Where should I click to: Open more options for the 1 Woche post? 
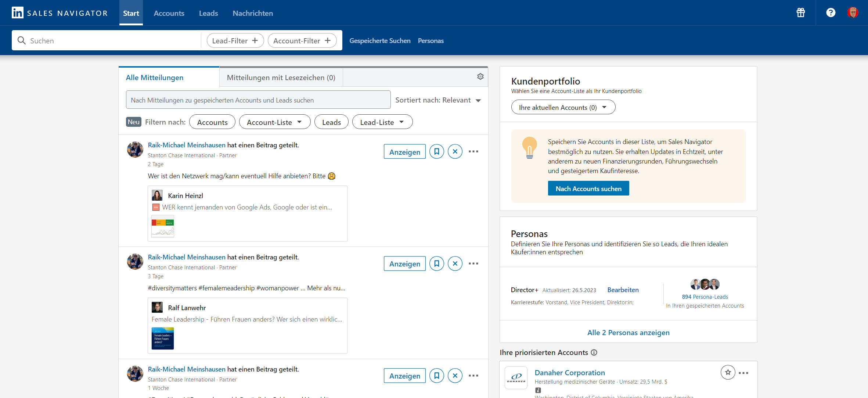473,376
